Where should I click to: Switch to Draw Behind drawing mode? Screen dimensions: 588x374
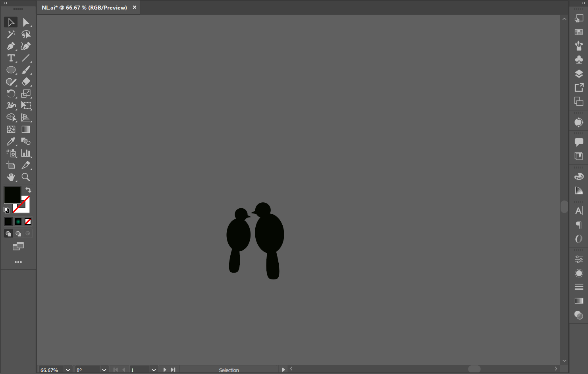[18, 233]
